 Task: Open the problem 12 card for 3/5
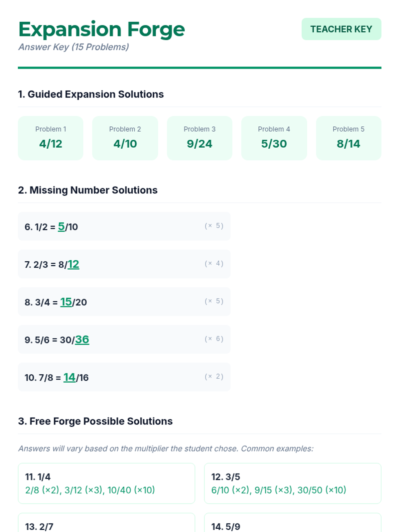[x=293, y=483]
